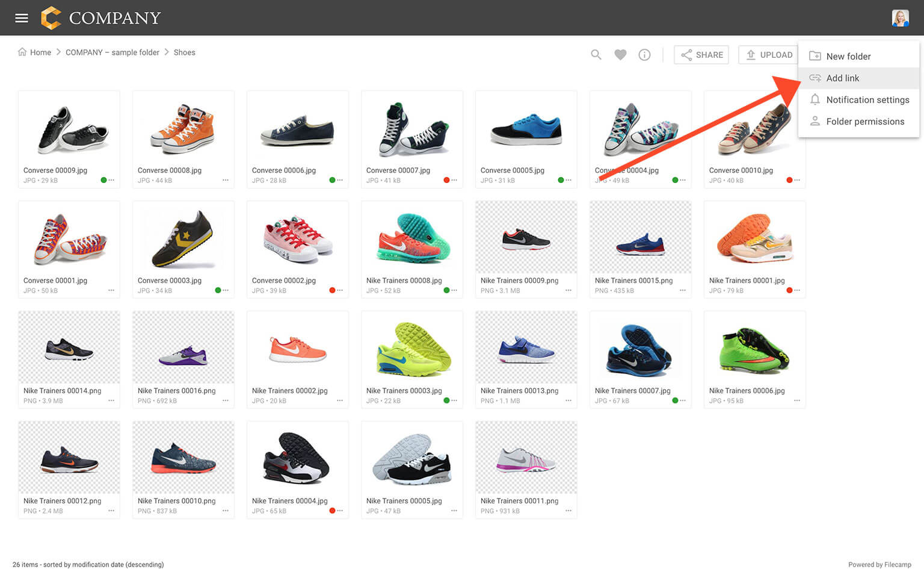The height and width of the screenshot is (578, 924).
Task: Open Folder permissions menu item
Action: 859,121
